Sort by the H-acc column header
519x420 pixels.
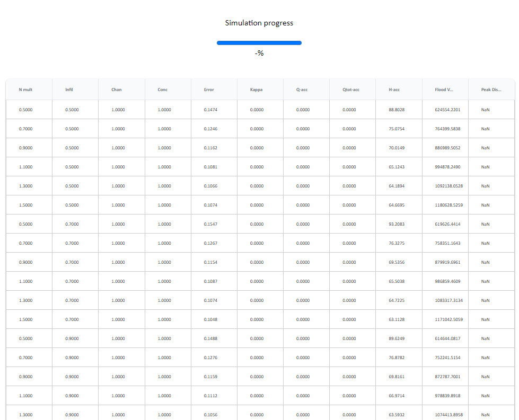pyautogui.click(x=394, y=90)
